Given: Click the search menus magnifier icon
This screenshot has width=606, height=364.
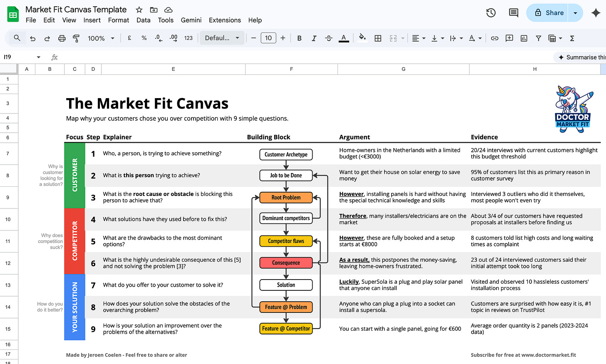Looking at the screenshot, I should click(x=17, y=38).
